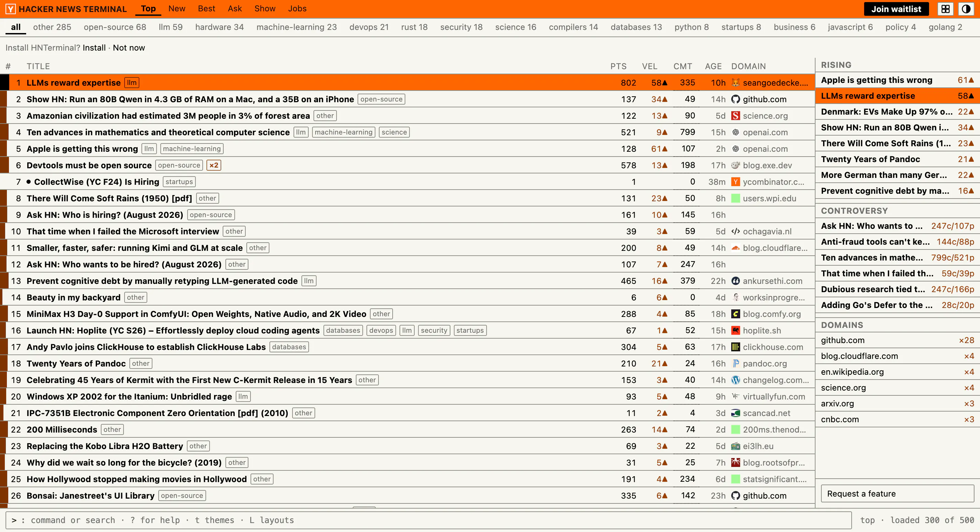Click the PTS column header
Viewport: 980px width, 532px height.
[618, 66]
